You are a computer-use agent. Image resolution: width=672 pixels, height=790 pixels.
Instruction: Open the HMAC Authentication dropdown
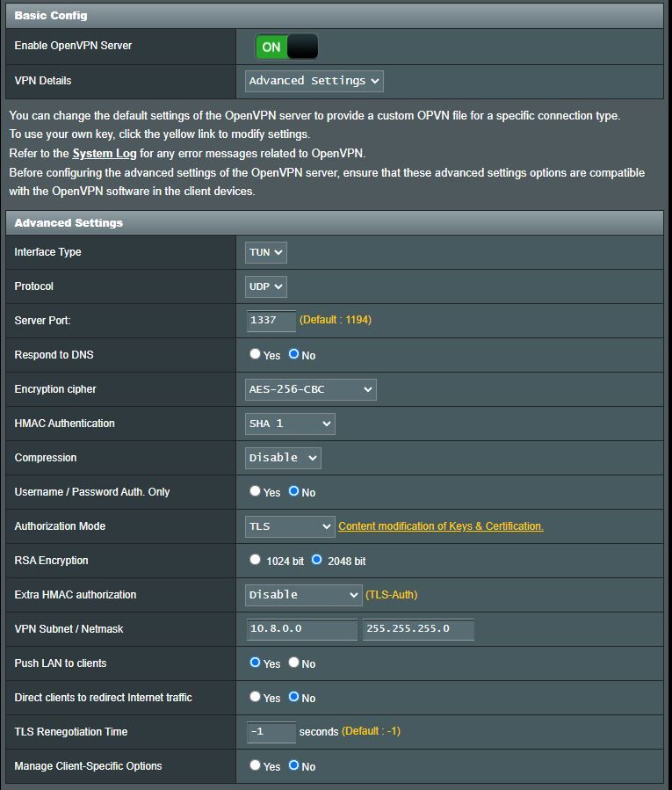click(x=290, y=424)
